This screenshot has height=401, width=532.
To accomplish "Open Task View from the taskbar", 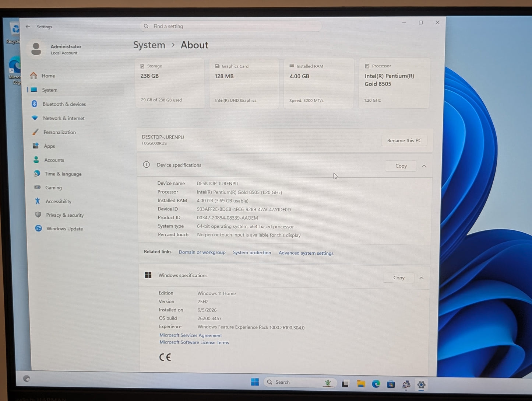I will pos(345,384).
